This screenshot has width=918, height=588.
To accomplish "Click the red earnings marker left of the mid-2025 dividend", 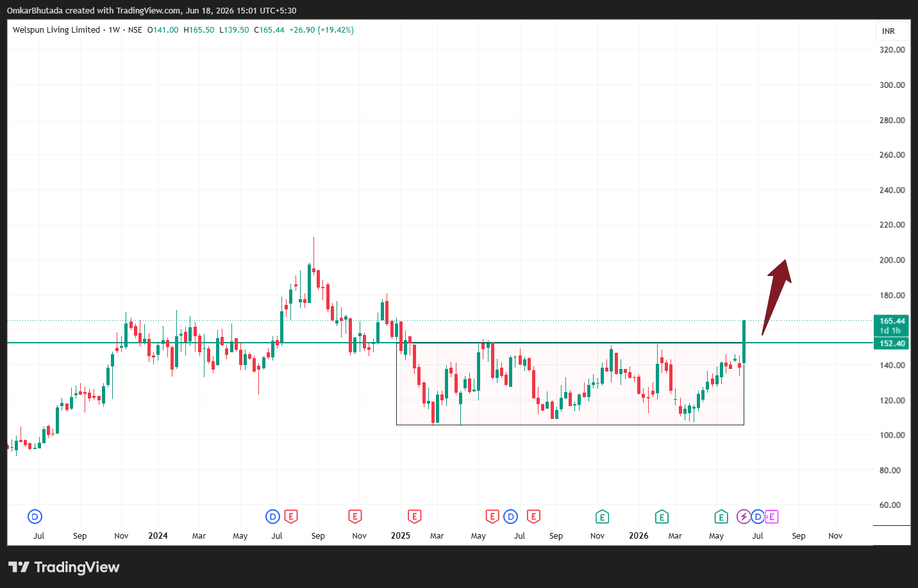I will 492,516.
